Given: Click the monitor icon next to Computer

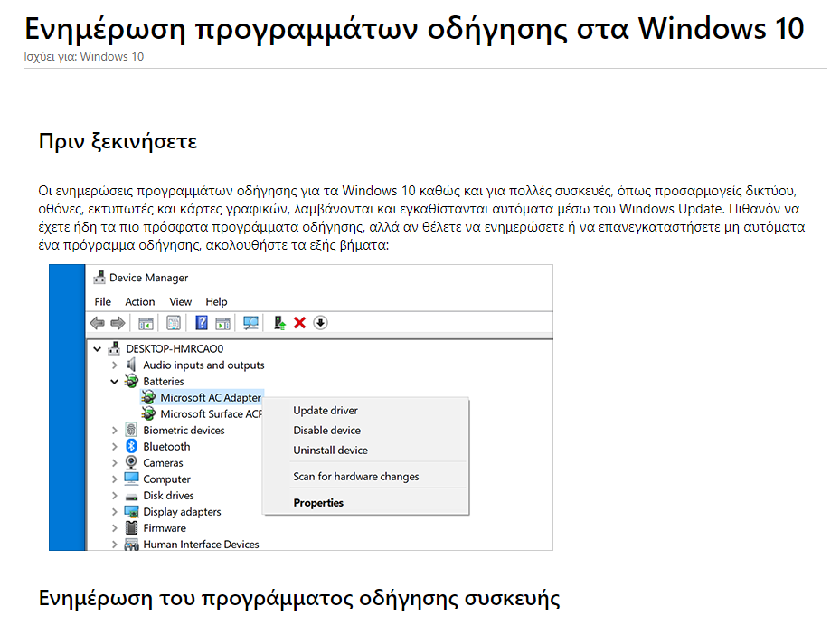Looking at the screenshot, I should pos(131,478).
